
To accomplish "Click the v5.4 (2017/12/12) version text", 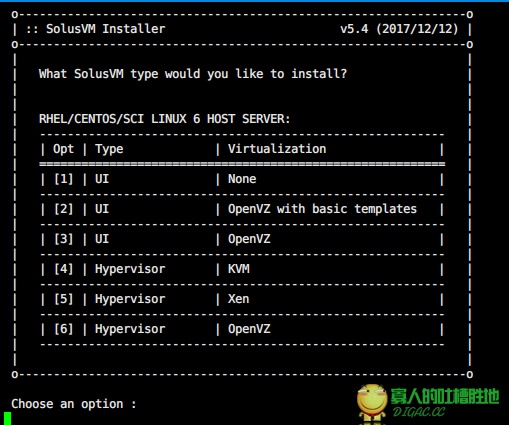I will pyautogui.click(x=399, y=29).
